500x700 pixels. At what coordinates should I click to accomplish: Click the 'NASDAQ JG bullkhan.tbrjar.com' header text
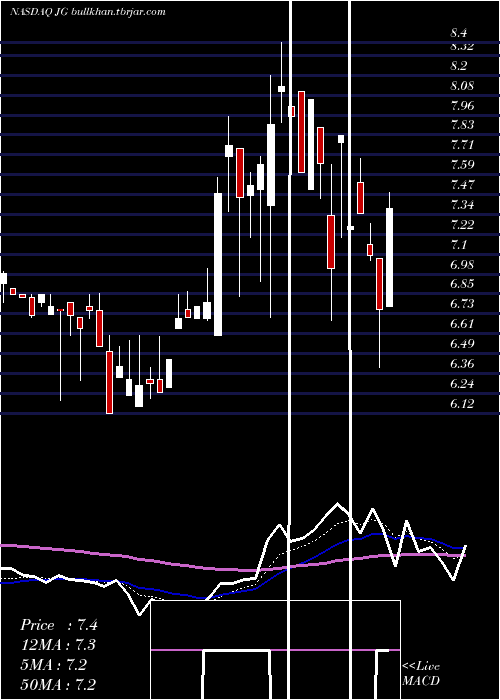point(88,12)
